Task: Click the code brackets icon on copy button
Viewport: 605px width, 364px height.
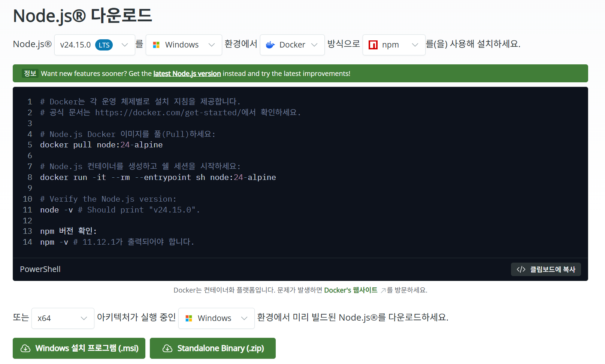Action: tap(521, 269)
